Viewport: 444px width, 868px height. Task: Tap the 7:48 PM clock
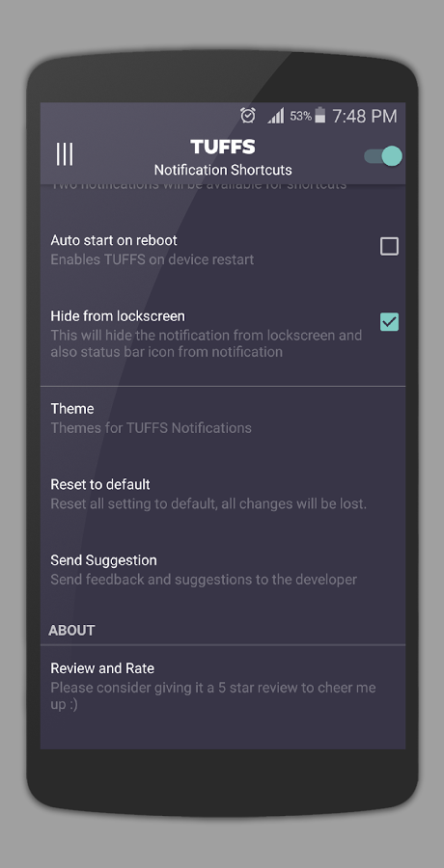pyautogui.click(x=365, y=116)
